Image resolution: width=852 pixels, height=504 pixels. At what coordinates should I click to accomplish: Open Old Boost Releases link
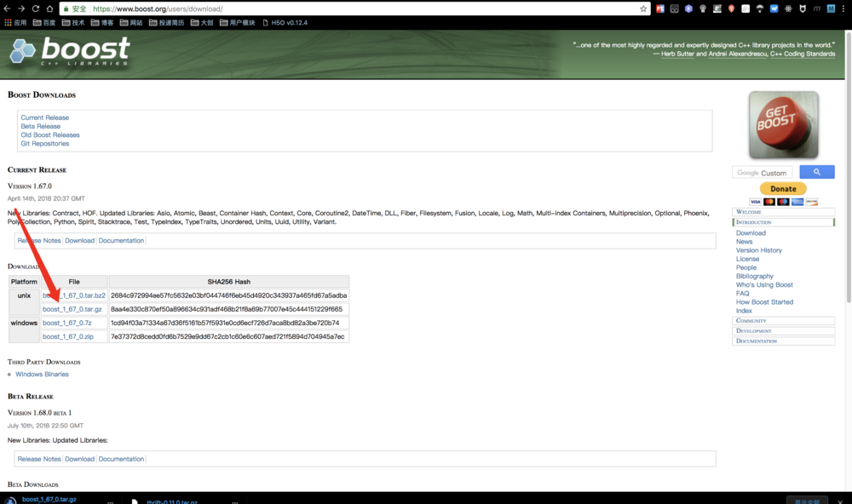tap(50, 135)
